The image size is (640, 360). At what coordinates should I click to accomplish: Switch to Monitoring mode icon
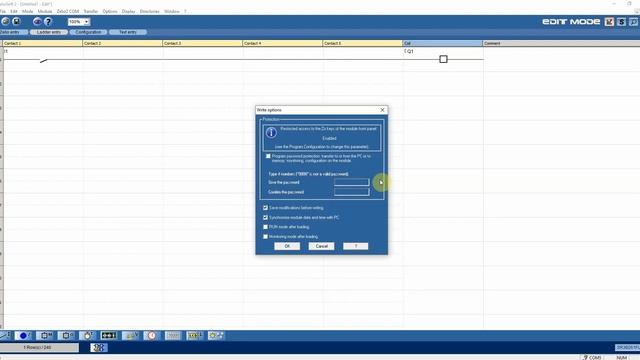tap(633, 22)
